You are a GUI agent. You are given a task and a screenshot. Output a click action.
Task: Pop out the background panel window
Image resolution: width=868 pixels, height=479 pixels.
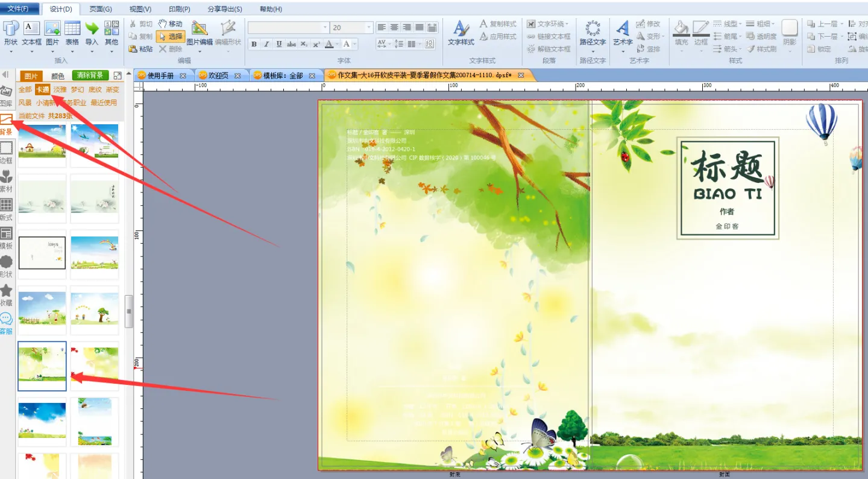[118, 75]
